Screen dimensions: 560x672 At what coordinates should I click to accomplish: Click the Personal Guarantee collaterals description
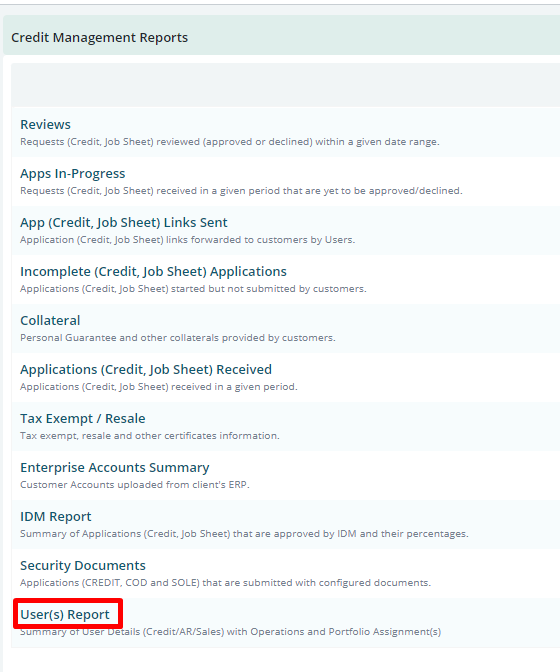click(x=177, y=338)
